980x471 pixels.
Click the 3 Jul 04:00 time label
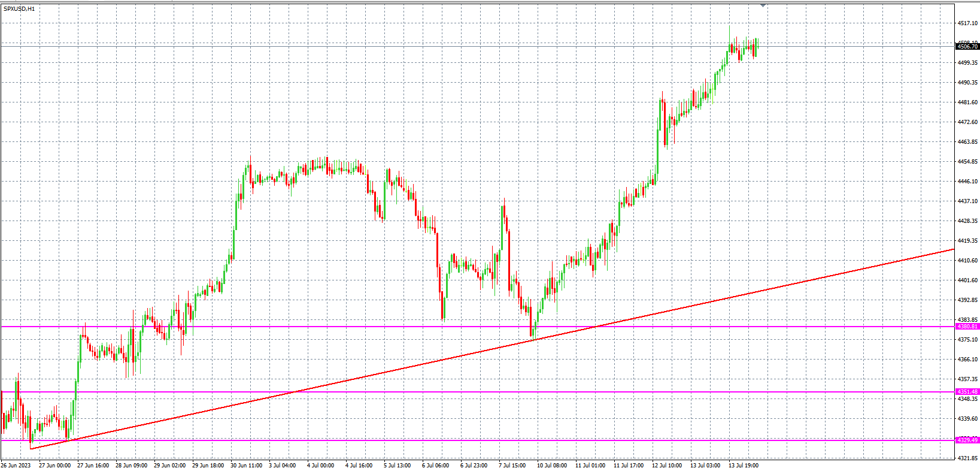(x=282, y=465)
